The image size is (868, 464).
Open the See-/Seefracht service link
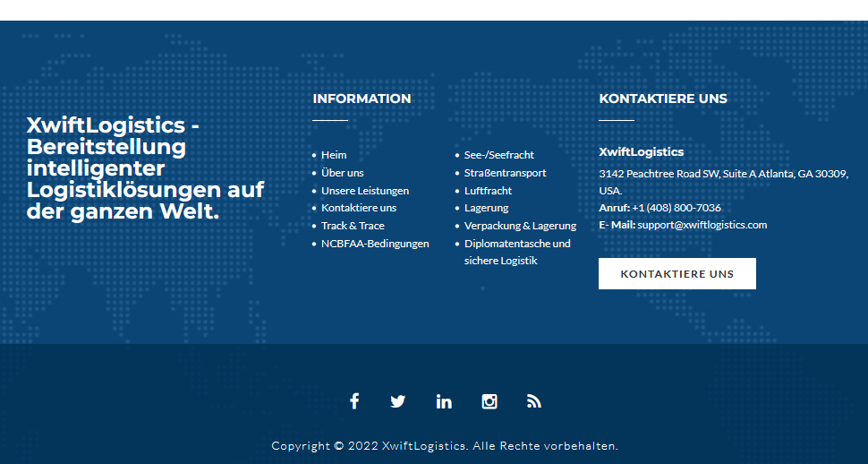click(499, 155)
